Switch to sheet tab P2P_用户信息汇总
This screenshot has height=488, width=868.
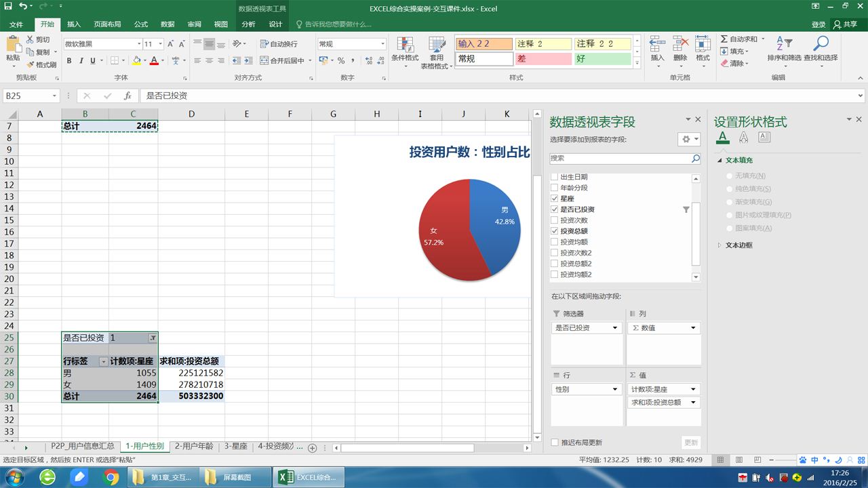click(83, 447)
